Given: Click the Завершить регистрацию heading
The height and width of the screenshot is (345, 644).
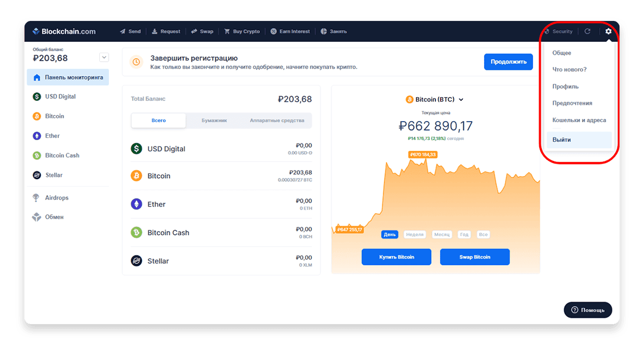Looking at the screenshot, I should coord(194,58).
